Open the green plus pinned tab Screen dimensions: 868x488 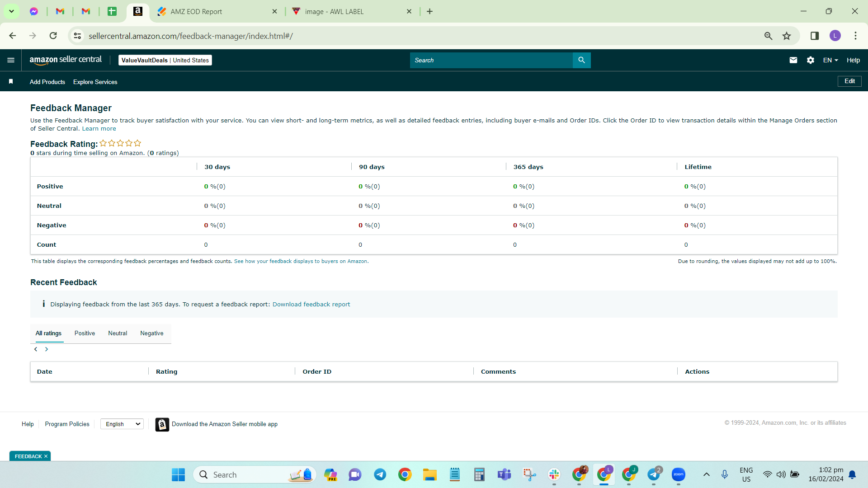click(112, 11)
